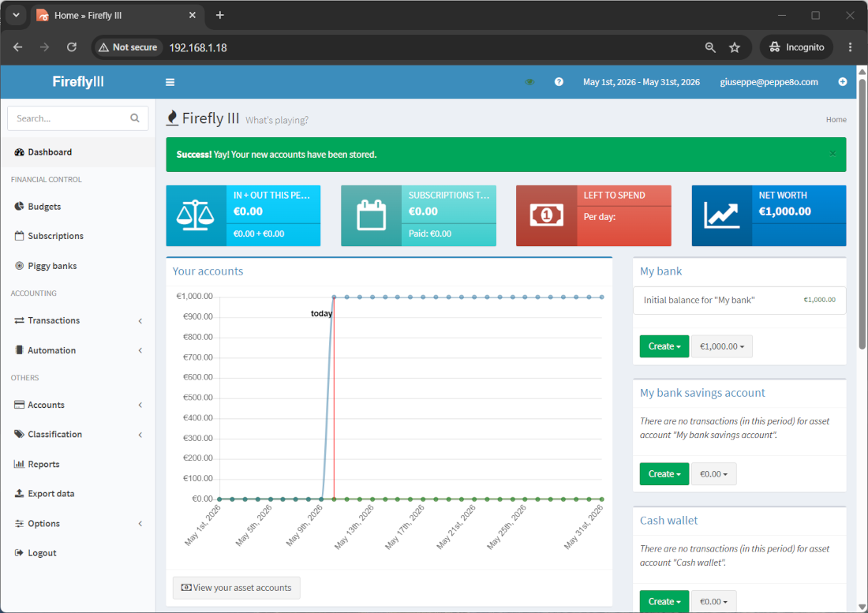Toggle the sidebar hamburger menu
This screenshot has width=868, height=613.
(170, 82)
